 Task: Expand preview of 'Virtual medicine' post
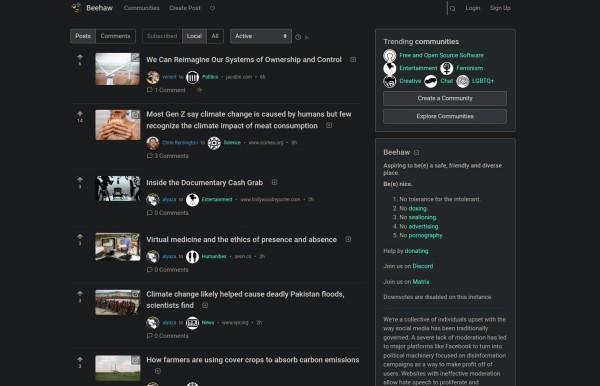[348, 239]
